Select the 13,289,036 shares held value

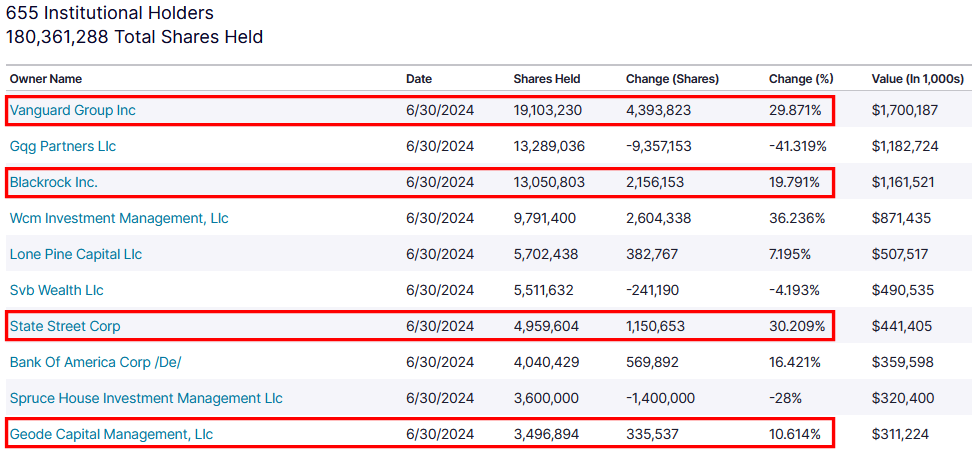tap(549, 147)
